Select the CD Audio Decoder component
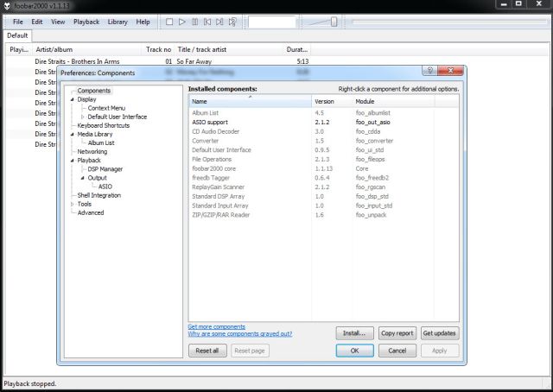The image size is (553, 392). [323, 131]
